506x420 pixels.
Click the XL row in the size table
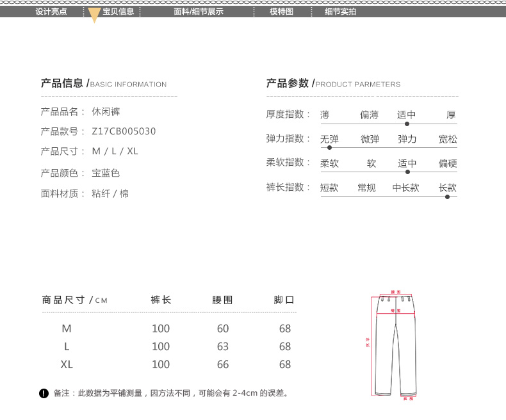click(x=67, y=364)
